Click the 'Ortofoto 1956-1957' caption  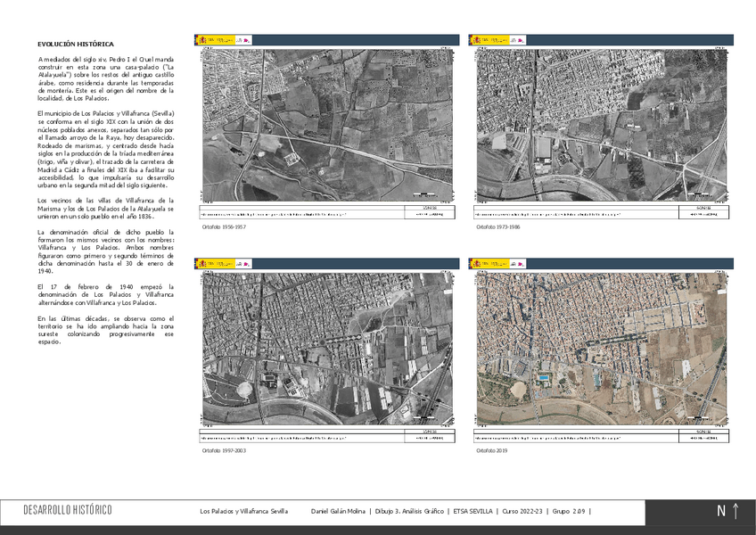224,227
